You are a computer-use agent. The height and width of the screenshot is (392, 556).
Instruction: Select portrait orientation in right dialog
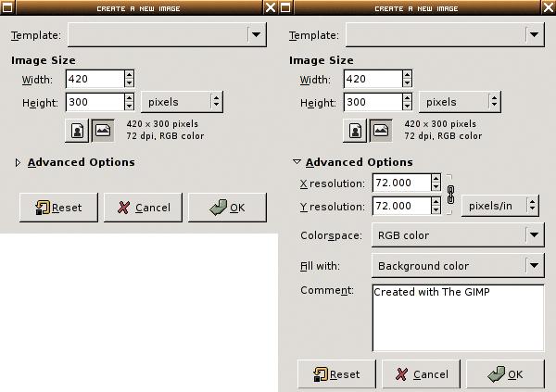(355, 131)
